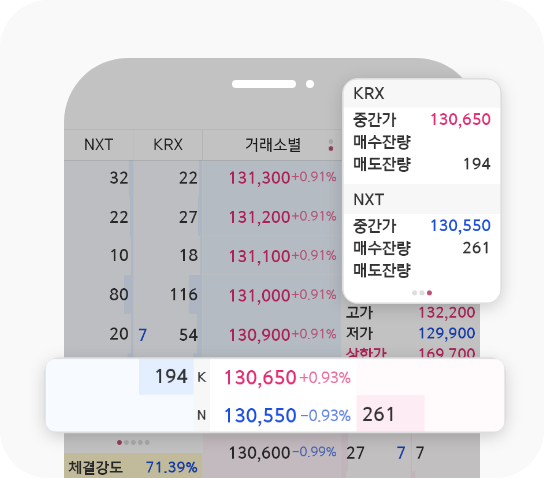Screen dimensions: 544x478
Task: Tap the 고가 132,200 info row
Action: tap(411, 313)
